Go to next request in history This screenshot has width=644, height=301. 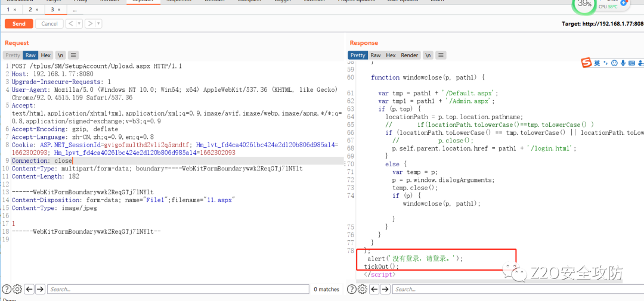point(90,24)
